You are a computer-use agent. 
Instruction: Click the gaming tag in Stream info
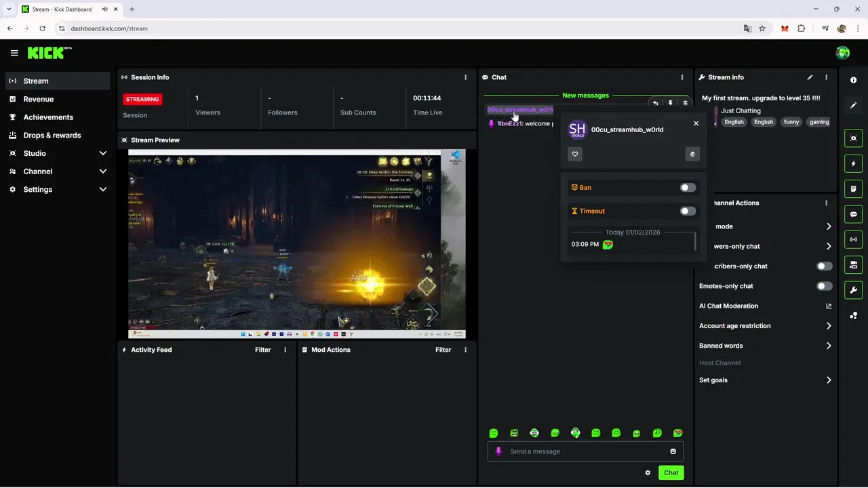click(x=818, y=122)
